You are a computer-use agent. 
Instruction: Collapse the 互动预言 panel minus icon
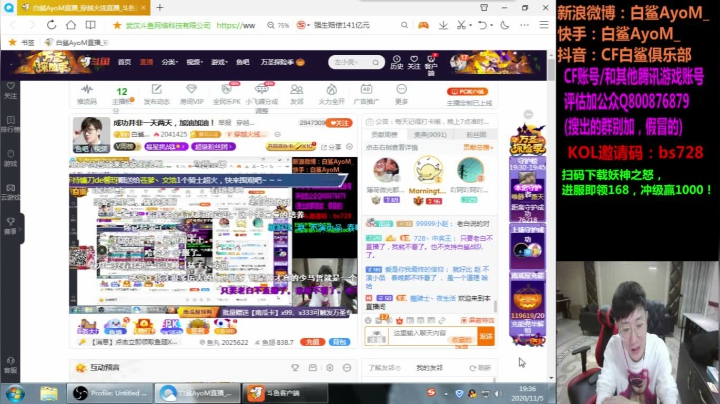point(347,368)
